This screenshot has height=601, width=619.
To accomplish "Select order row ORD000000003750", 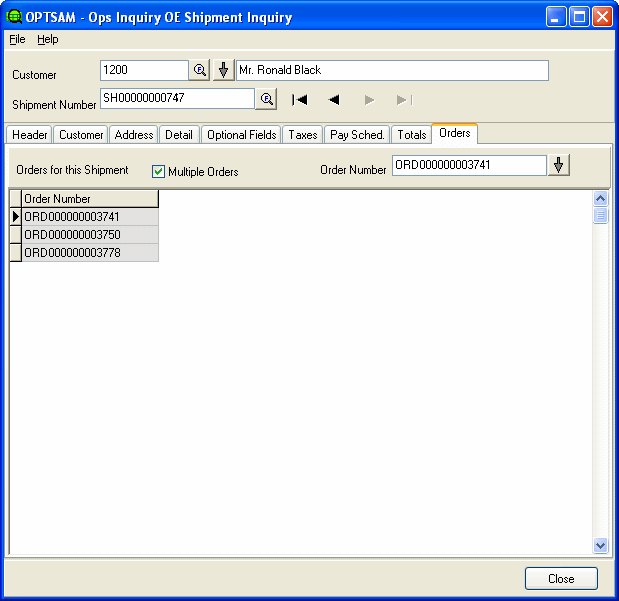I will coord(90,234).
